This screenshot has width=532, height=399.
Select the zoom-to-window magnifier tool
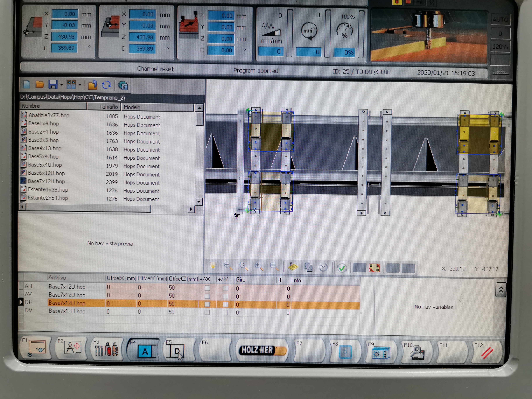pyautogui.click(x=243, y=266)
